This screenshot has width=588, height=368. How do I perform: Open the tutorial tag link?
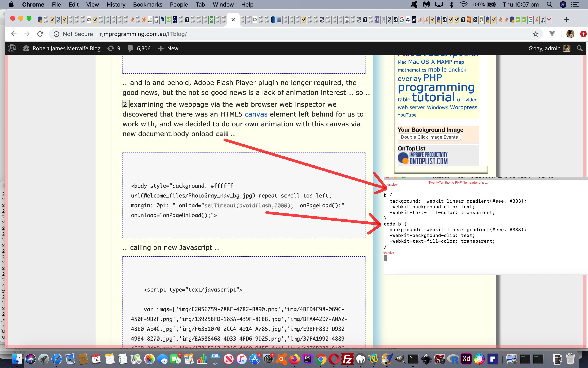433,97
